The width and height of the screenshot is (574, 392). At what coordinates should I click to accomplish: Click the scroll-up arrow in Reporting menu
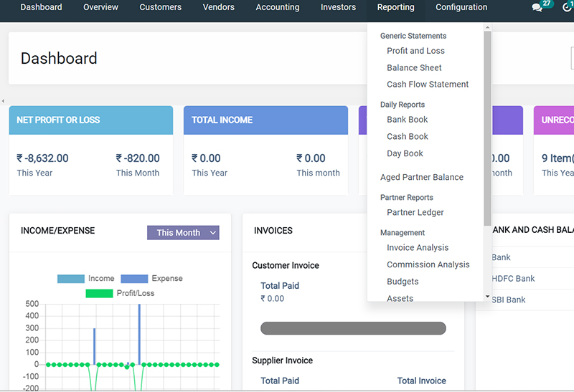(487, 27)
